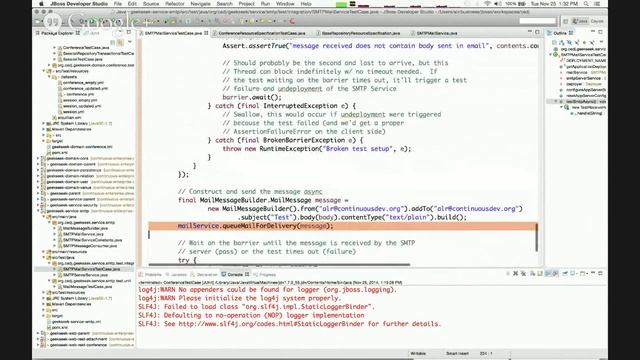Select the Package Explorer view tab
The image size is (640, 360).
57,33
